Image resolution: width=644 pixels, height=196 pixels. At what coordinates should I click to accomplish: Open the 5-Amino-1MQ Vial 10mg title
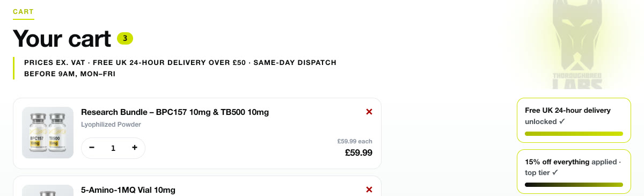pos(128,190)
